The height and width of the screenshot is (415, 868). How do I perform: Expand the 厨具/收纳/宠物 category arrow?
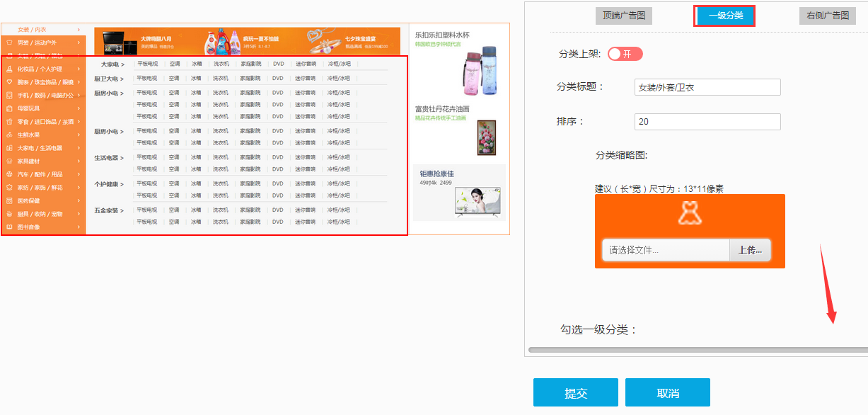coord(79,214)
